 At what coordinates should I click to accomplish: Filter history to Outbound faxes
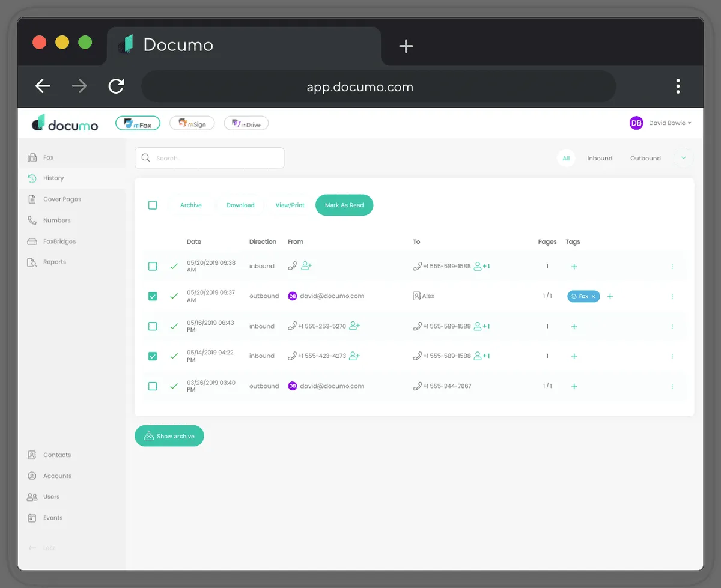(x=645, y=159)
